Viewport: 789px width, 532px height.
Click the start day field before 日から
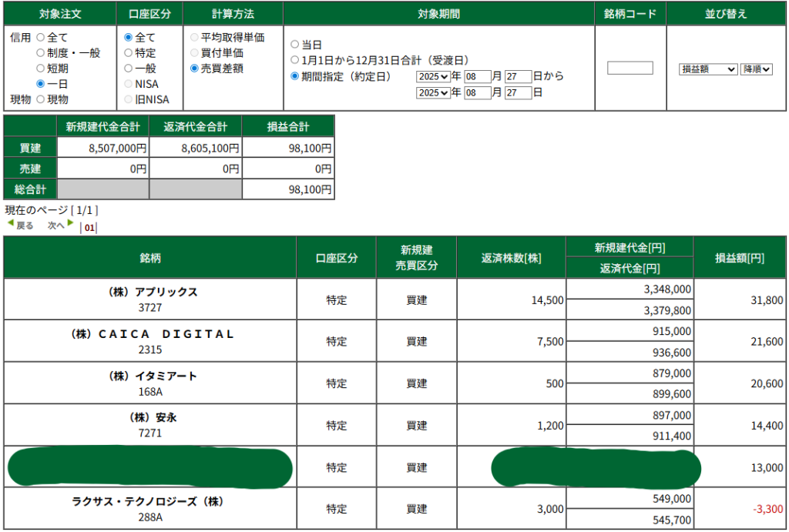519,77
